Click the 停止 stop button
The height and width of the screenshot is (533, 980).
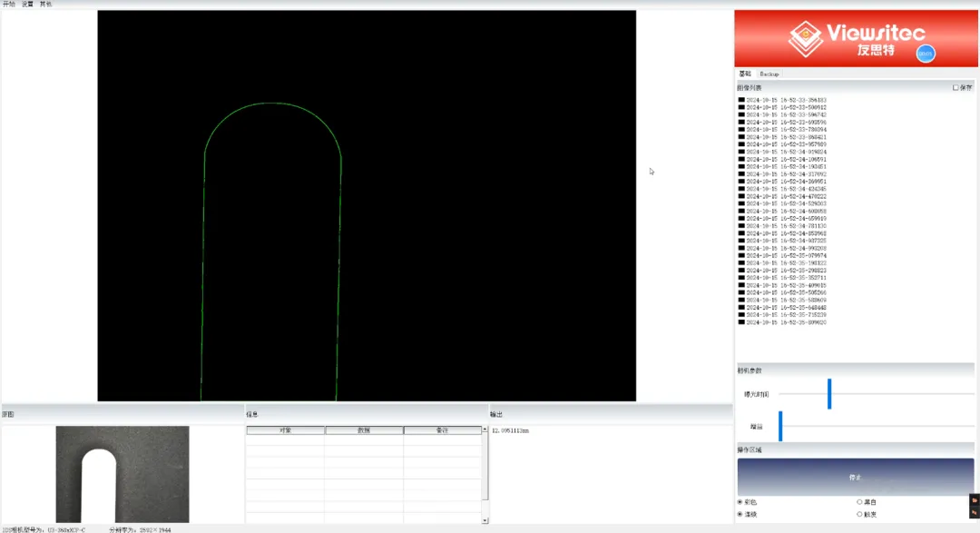[x=856, y=477]
